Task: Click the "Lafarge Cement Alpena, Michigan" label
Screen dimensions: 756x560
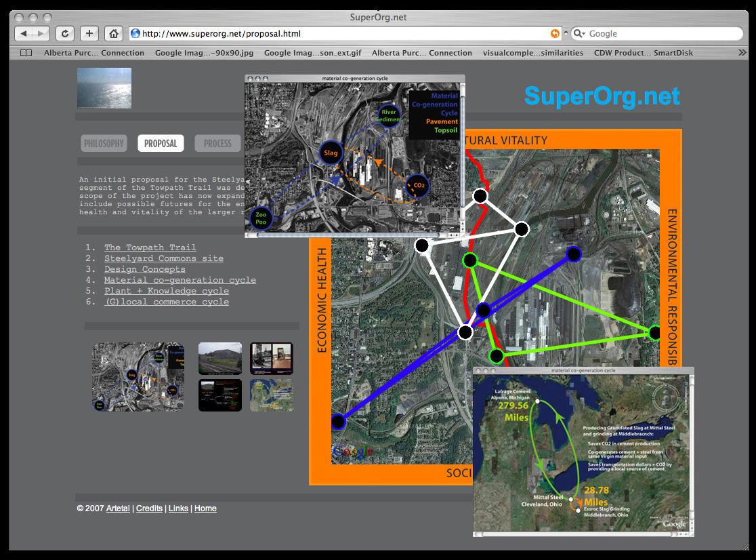Action: click(x=511, y=395)
